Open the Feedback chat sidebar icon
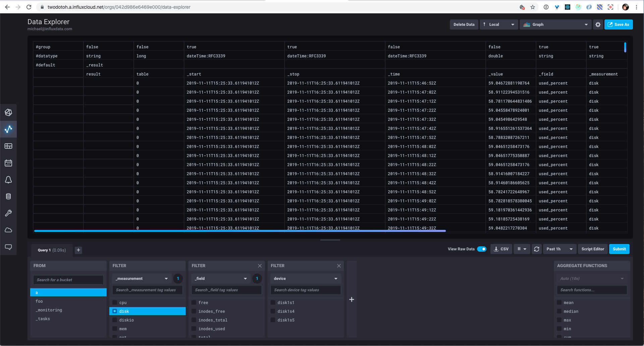Image resolution: width=644 pixels, height=346 pixels. click(x=8, y=247)
